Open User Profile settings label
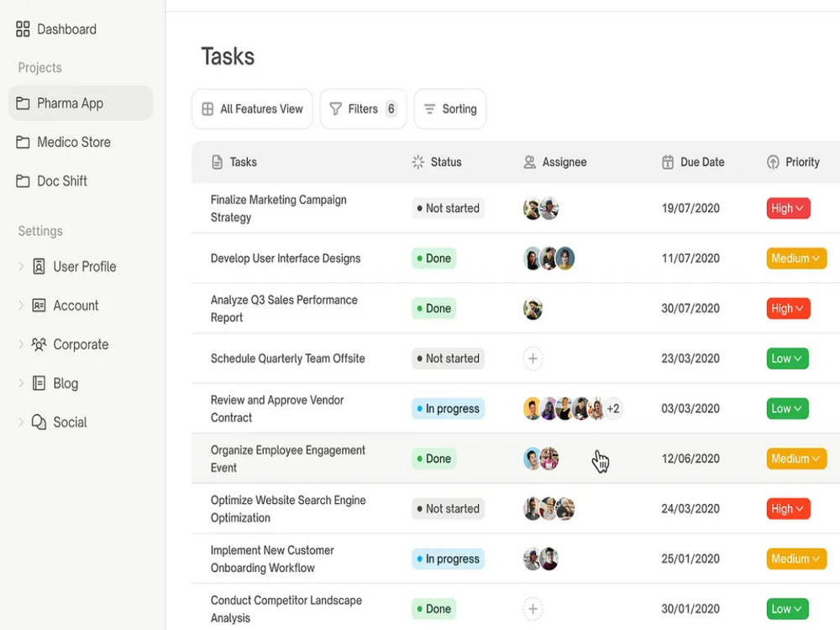The height and width of the screenshot is (630, 840). pyautogui.click(x=85, y=266)
